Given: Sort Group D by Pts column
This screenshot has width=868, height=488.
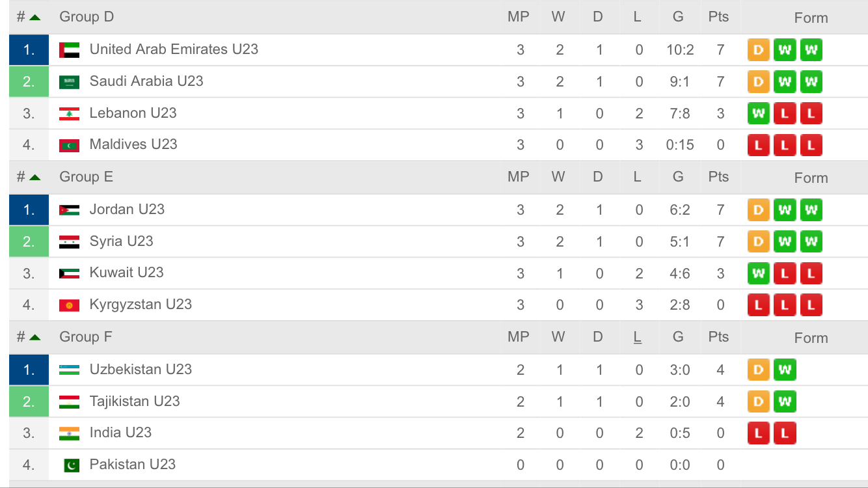Looking at the screenshot, I should 718,17.
